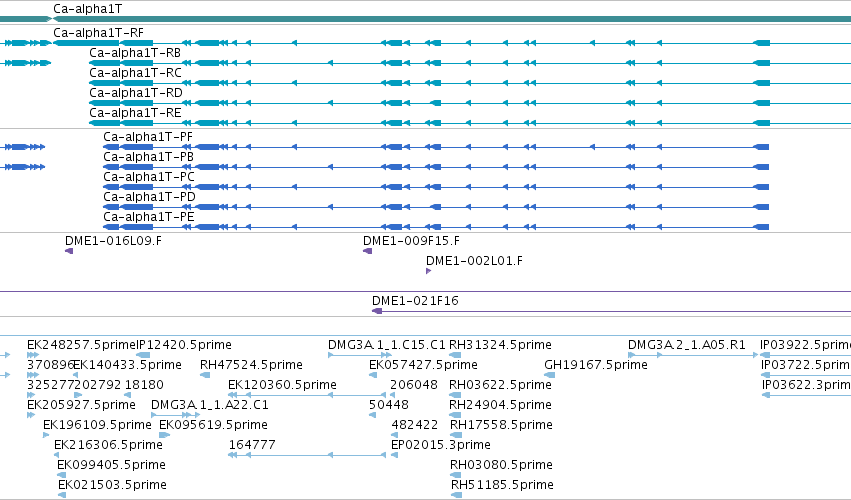Select the 202792 feature label

click(98, 385)
